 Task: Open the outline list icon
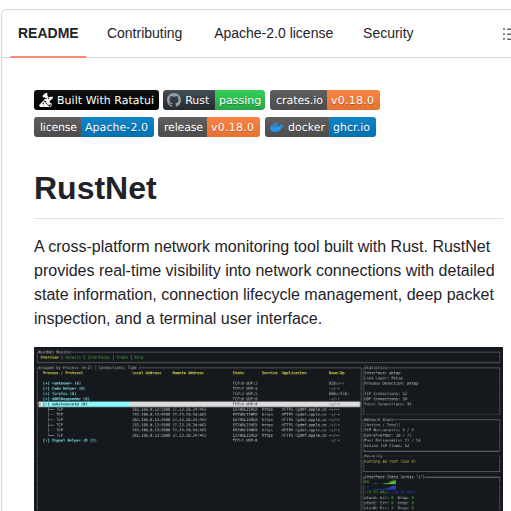507,34
